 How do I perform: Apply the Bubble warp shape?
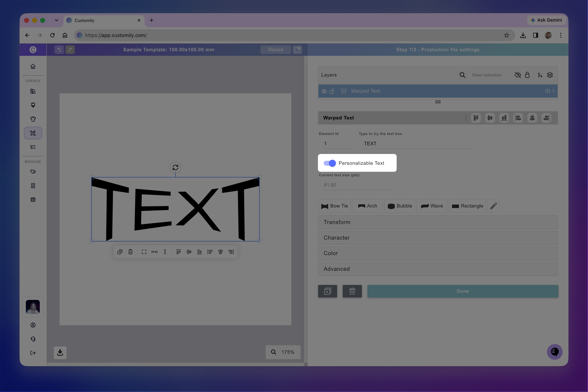399,206
